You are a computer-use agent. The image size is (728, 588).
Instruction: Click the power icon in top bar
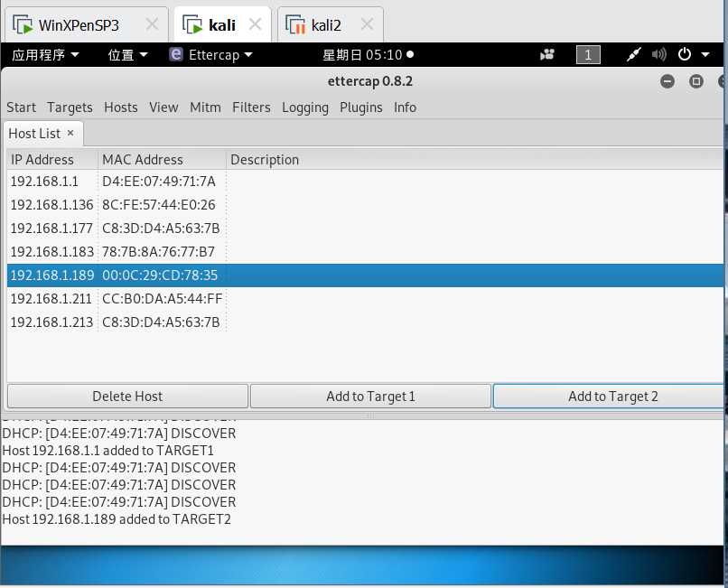click(685, 55)
